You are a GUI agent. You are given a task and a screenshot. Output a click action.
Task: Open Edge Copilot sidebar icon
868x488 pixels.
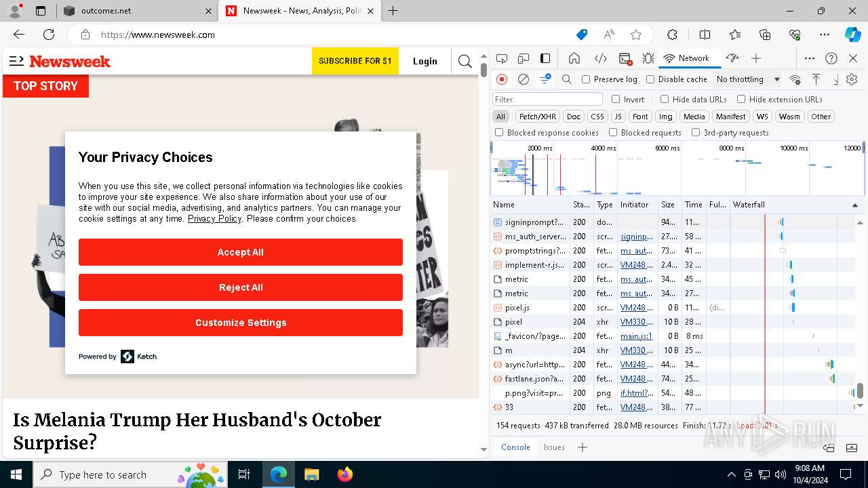tap(852, 35)
